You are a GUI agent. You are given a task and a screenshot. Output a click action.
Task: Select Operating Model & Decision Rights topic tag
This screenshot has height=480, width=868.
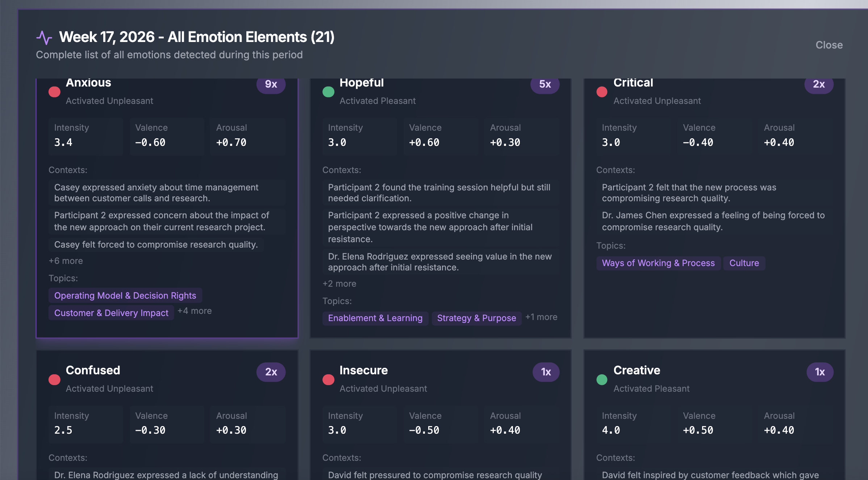point(125,295)
